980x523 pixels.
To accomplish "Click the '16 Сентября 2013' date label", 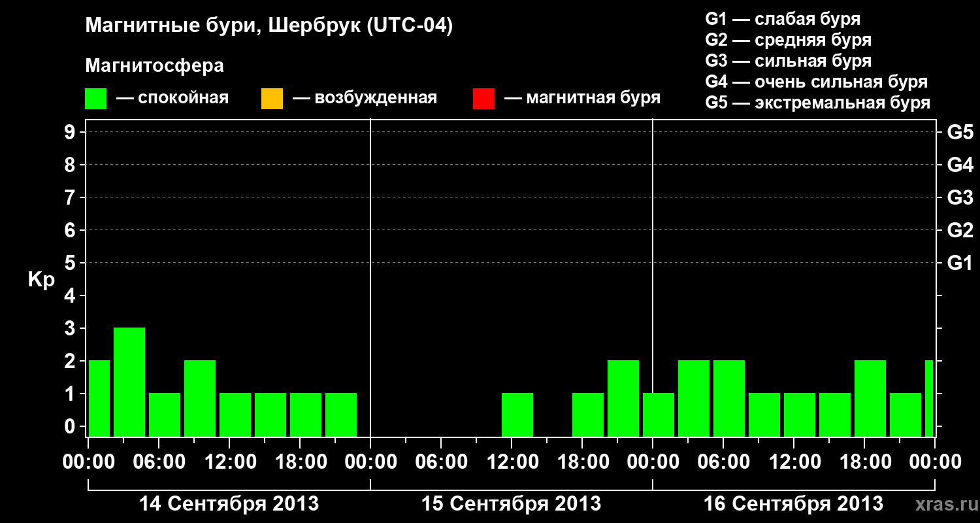I will 793,504.
